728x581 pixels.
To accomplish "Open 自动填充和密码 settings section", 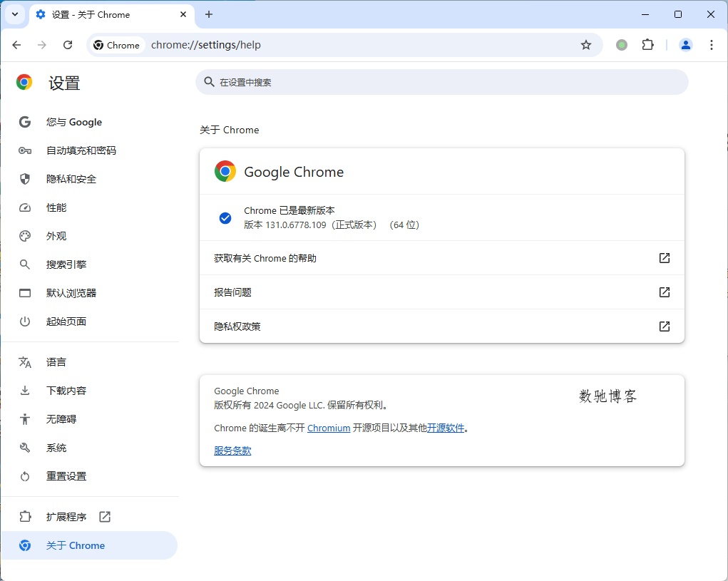I will click(89, 150).
